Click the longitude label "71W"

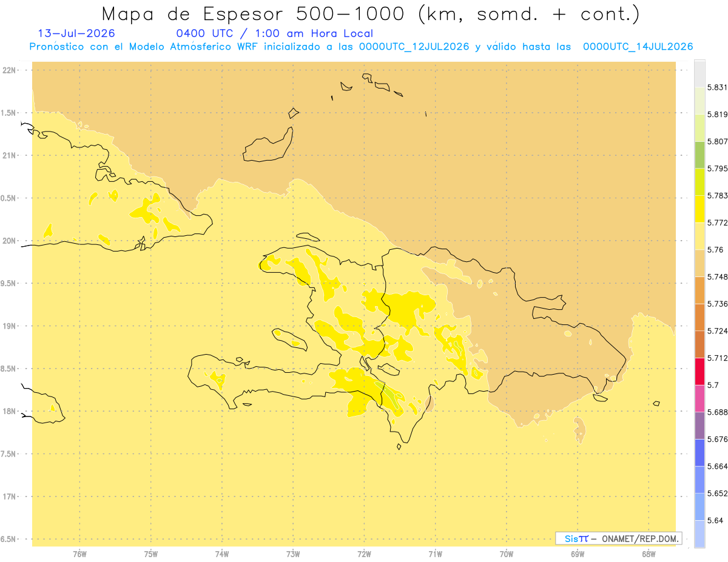[x=435, y=554]
